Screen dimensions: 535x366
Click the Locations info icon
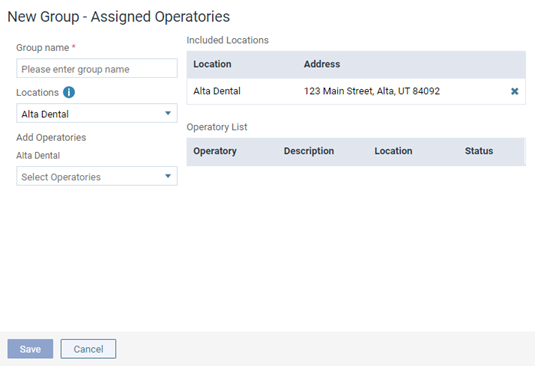tap(69, 92)
